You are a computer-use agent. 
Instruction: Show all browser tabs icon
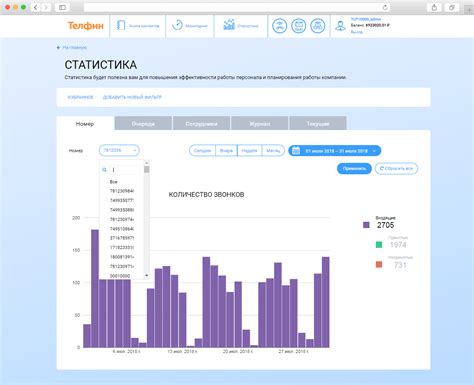tap(452, 7)
